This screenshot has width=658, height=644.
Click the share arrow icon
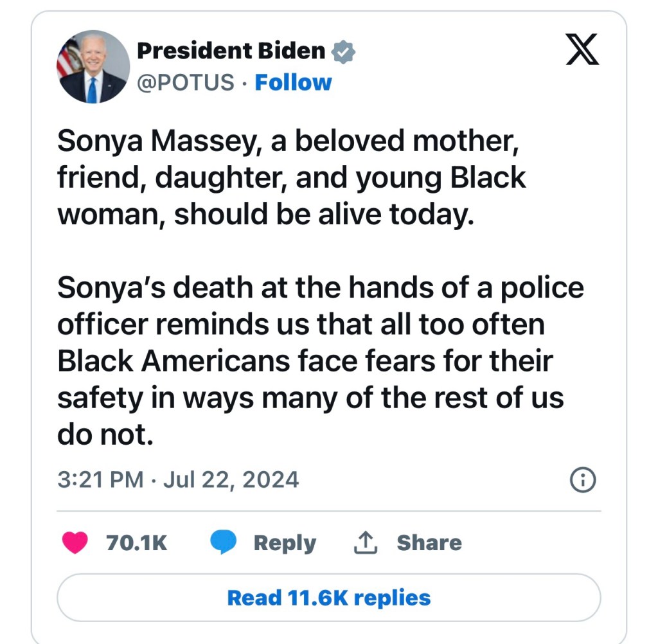pyautogui.click(x=365, y=542)
